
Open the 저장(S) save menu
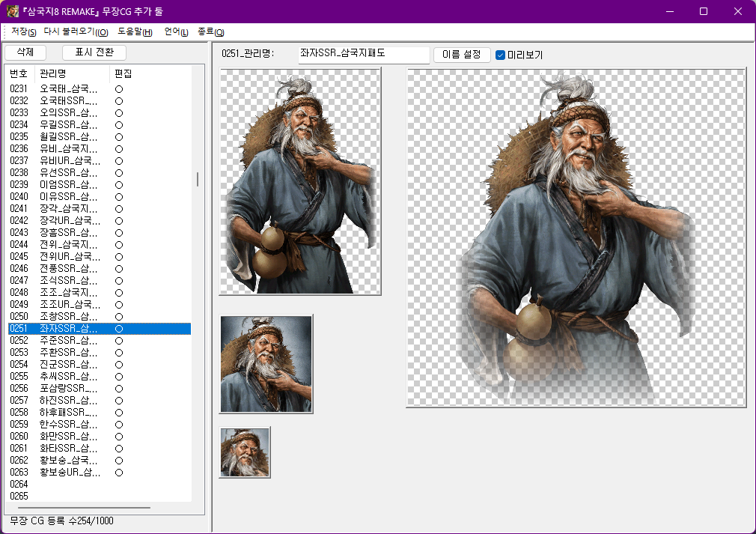(24, 32)
